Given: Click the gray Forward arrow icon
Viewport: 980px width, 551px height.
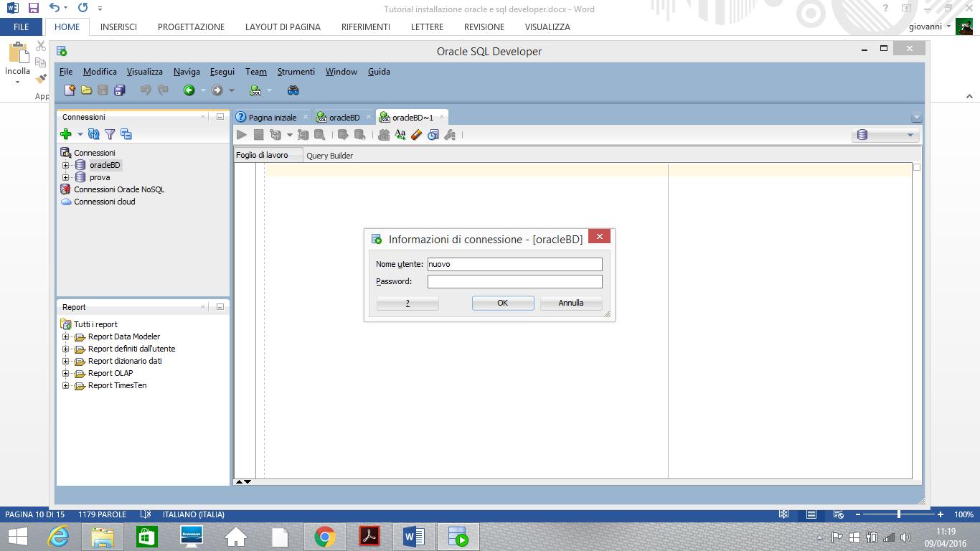Looking at the screenshot, I should click(x=217, y=90).
